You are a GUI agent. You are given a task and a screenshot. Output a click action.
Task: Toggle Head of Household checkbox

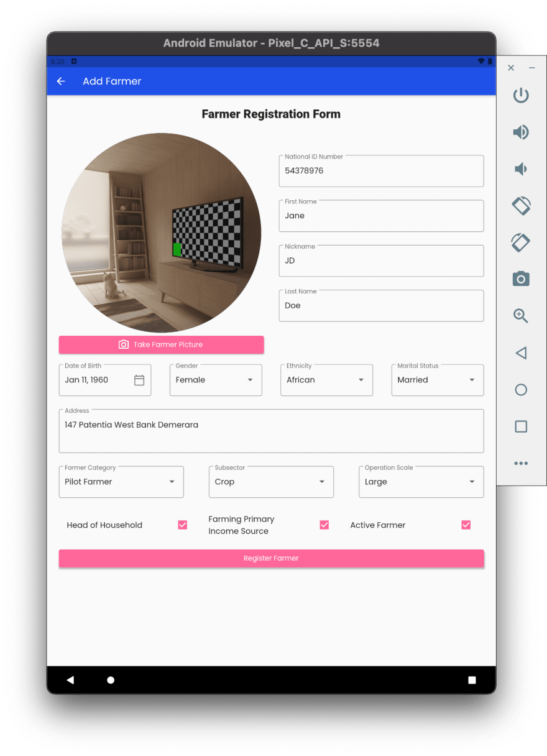pyautogui.click(x=183, y=525)
